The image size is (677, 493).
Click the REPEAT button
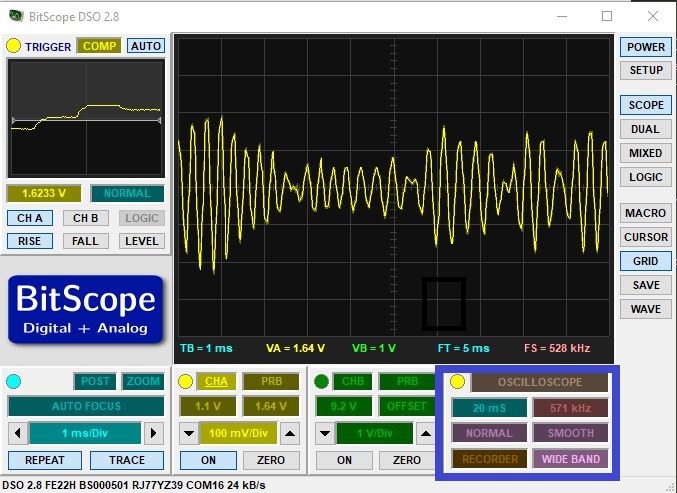point(45,460)
